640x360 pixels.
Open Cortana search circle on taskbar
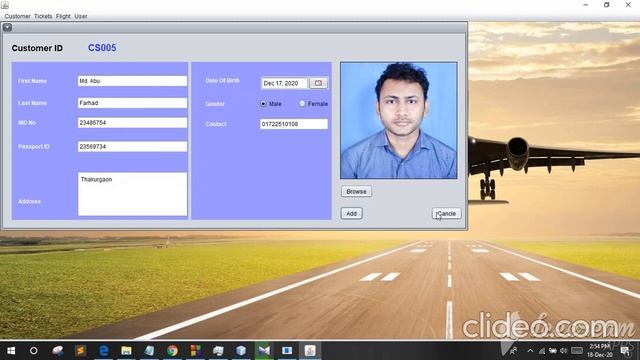tap(34, 351)
